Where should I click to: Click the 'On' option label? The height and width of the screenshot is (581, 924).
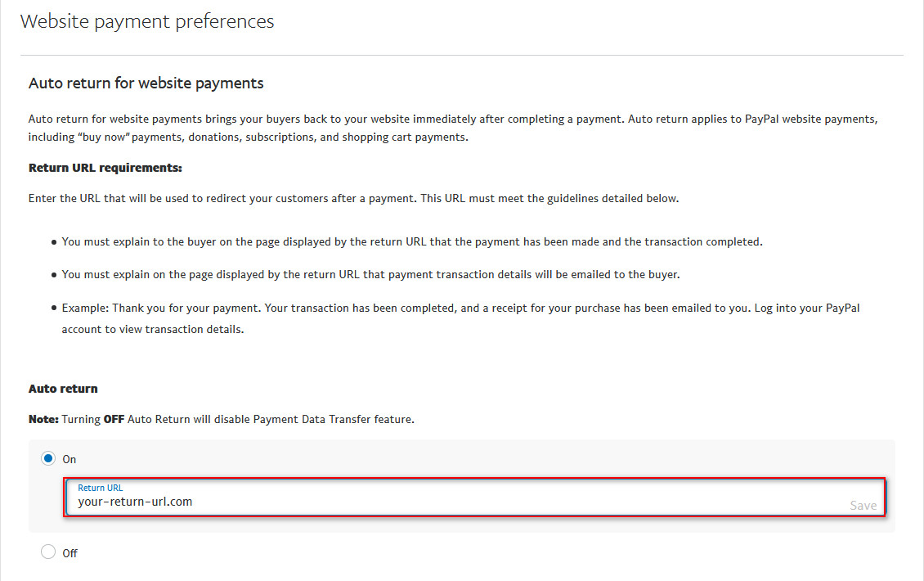[70, 460]
